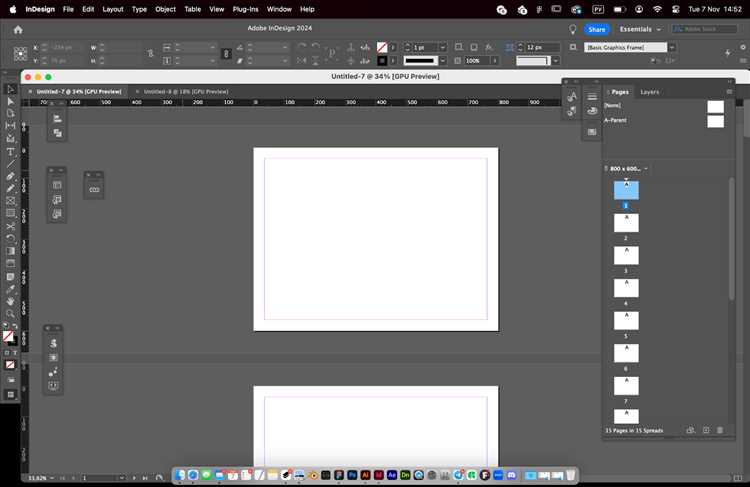750x487 pixels.
Task: Select the Gap tool
Action: (11, 126)
